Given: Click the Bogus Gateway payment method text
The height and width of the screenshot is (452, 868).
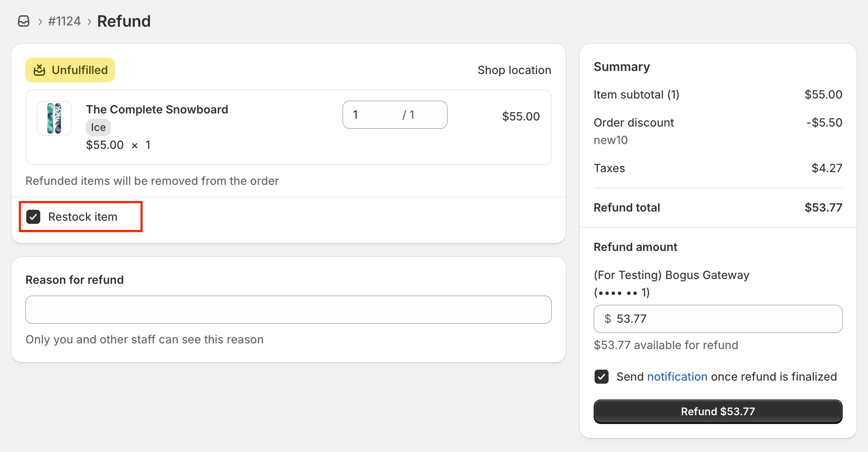Looking at the screenshot, I should point(672,283).
